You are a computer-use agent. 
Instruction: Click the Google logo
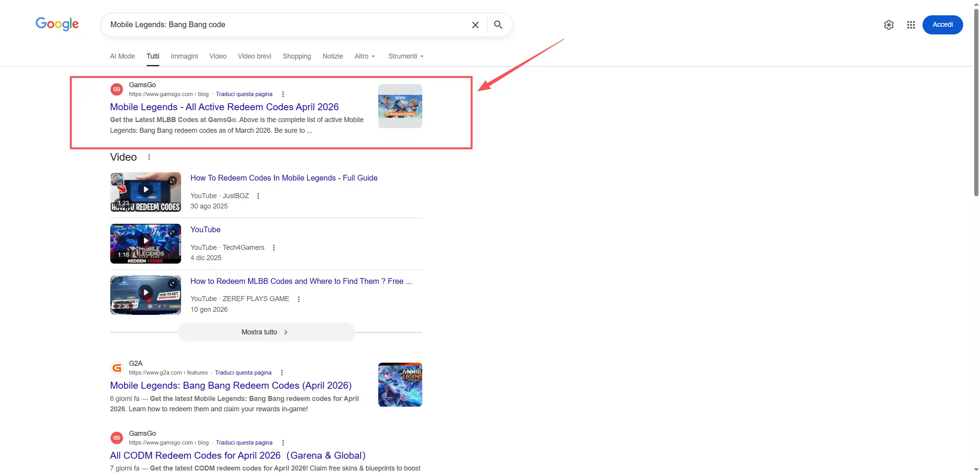tap(57, 24)
